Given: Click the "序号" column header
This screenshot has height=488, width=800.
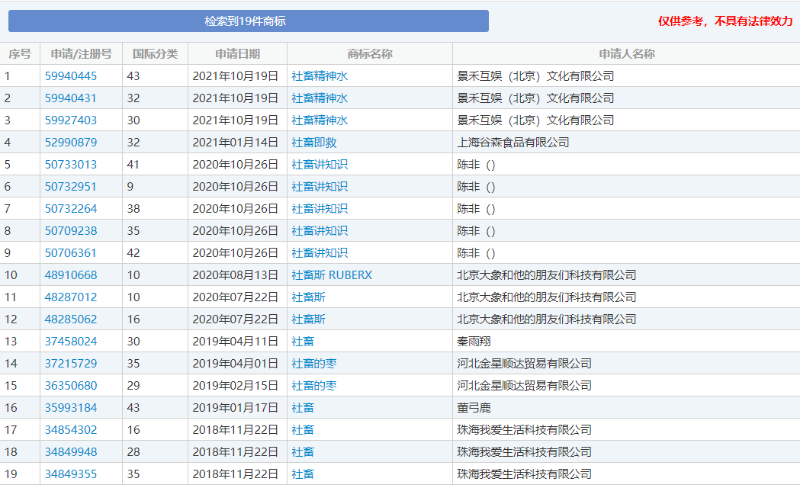Looking at the screenshot, I should [19, 54].
